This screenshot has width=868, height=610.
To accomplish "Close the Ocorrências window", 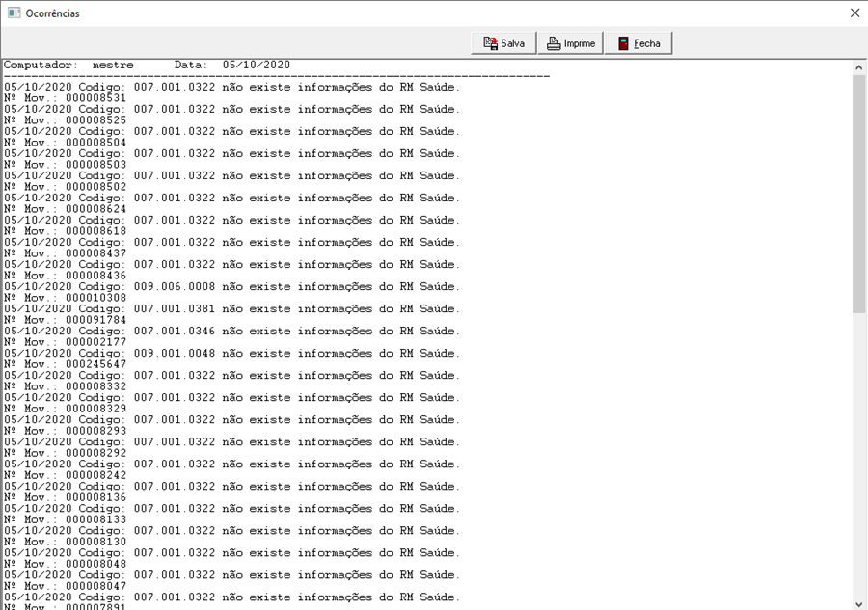I will point(854,13).
